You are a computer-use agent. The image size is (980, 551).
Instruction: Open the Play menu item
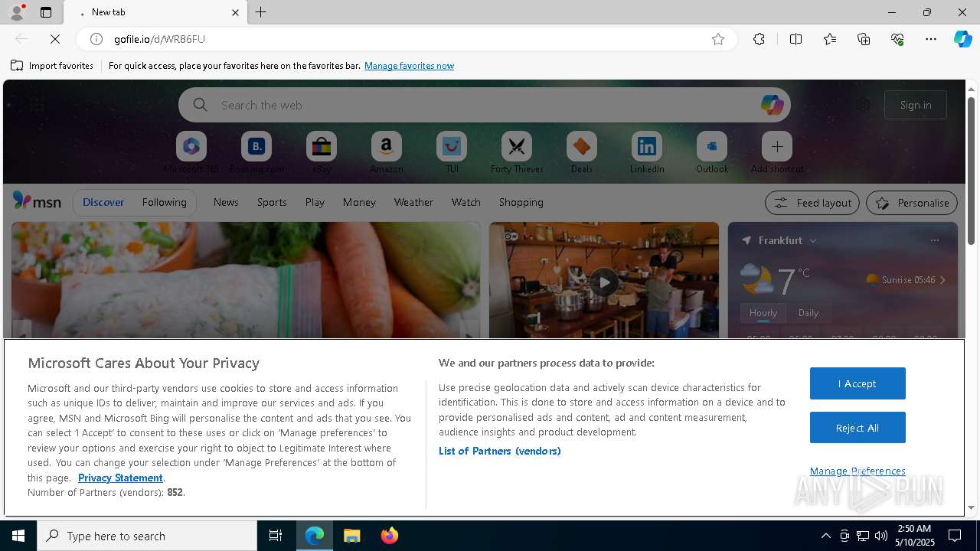315,202
